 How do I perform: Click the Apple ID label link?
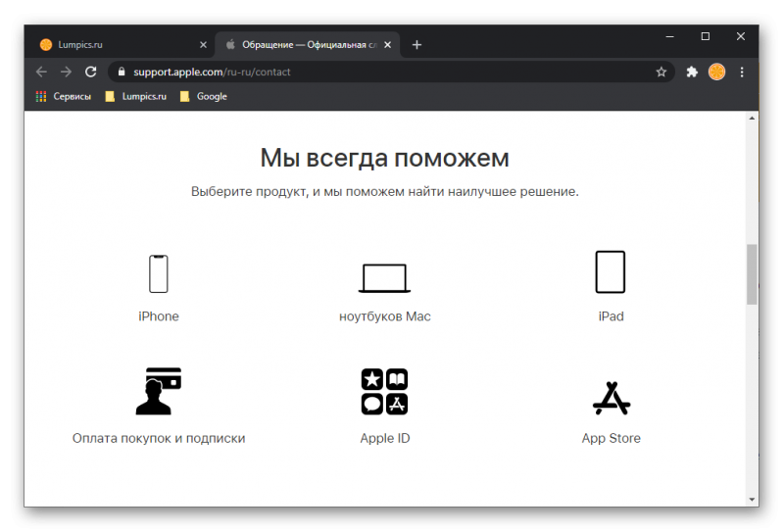(x=384, y=439)
